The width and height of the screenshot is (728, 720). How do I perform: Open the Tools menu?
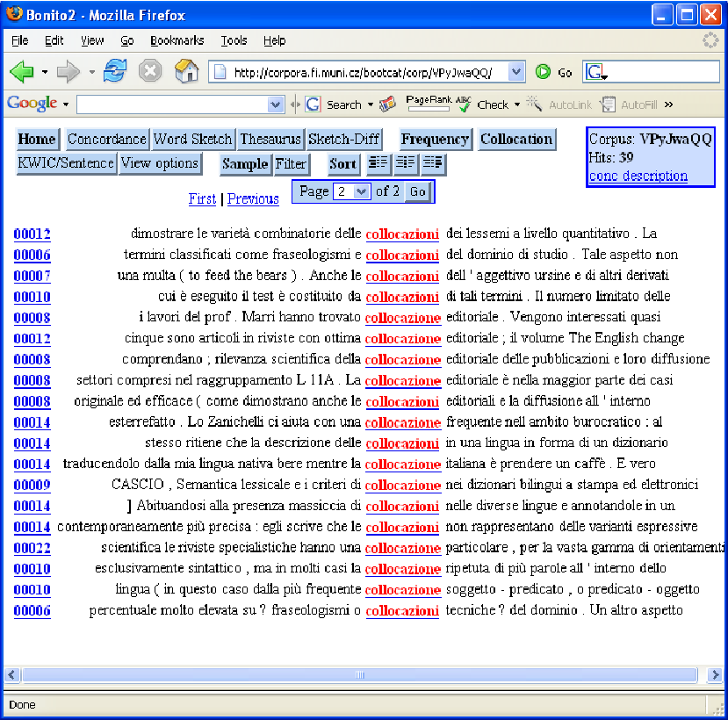click(x=234, y=40)
